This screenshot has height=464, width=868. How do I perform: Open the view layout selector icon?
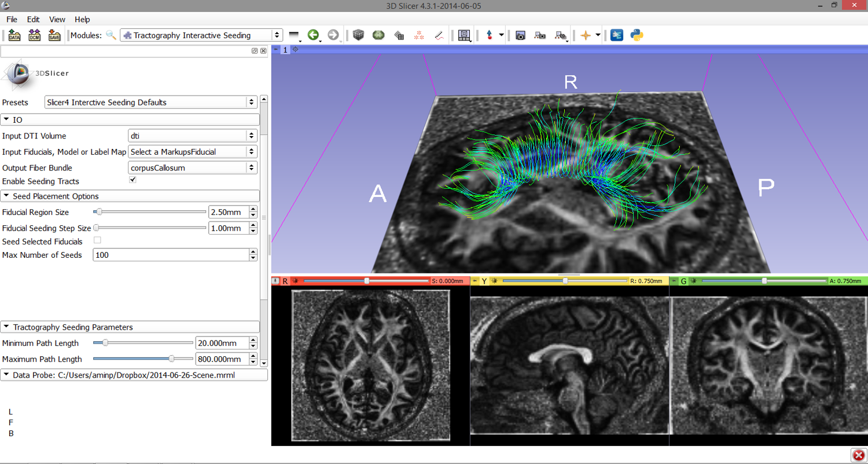click(464, 35)
